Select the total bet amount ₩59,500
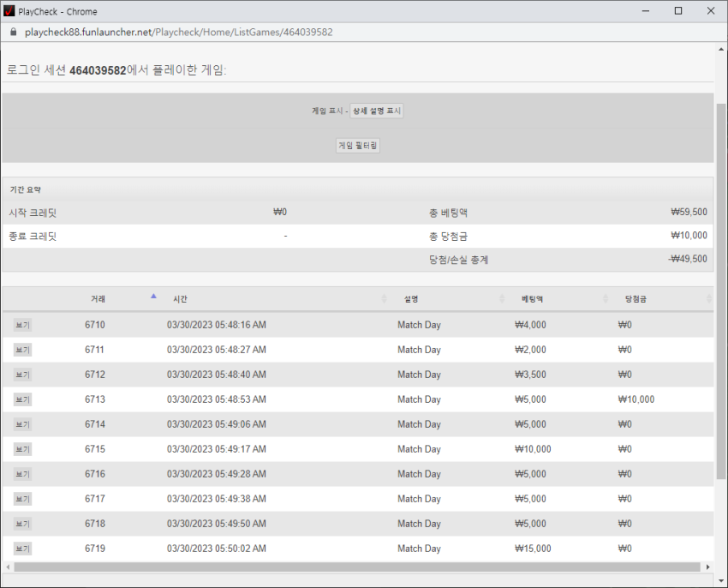Image resolution: width=728 pixels, height=588 pixels. pos(689,212)
